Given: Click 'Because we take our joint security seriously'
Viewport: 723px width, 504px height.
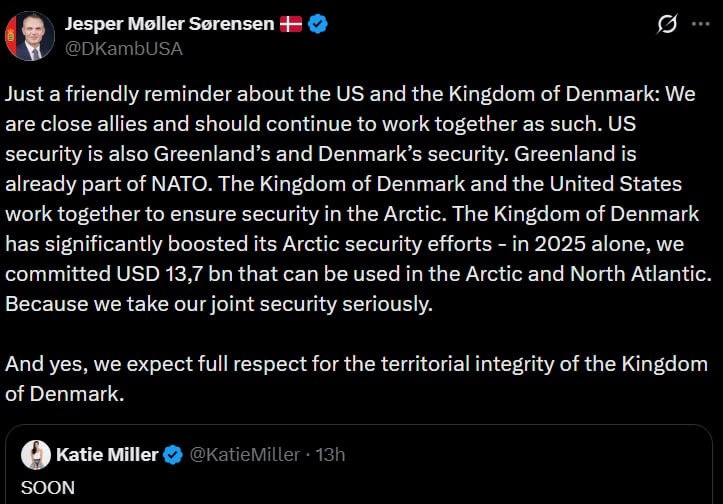Looking at the screenshot, I should 218,305.
